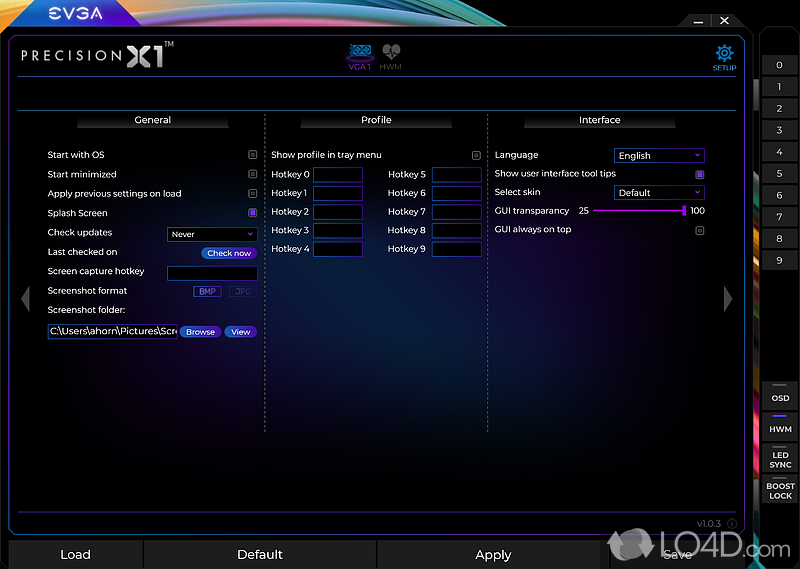Uncheck the Splash Screen checkbox

(253, 213)
